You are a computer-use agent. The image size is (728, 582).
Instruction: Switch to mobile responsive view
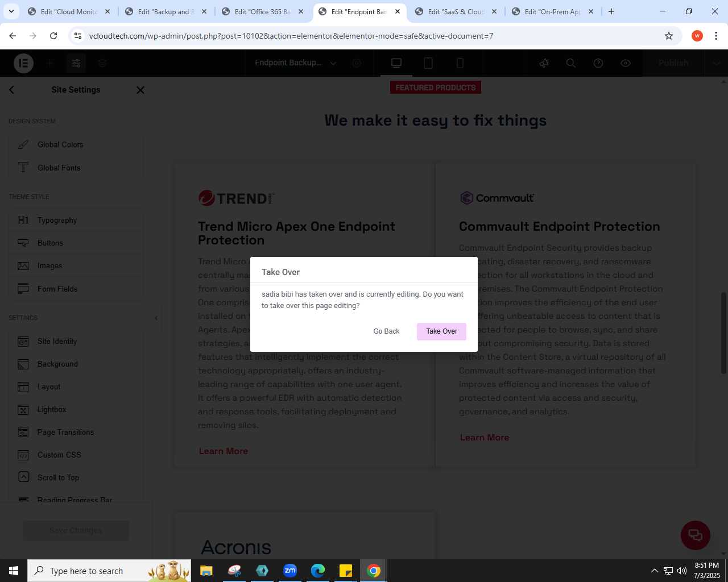pos(460,63)
